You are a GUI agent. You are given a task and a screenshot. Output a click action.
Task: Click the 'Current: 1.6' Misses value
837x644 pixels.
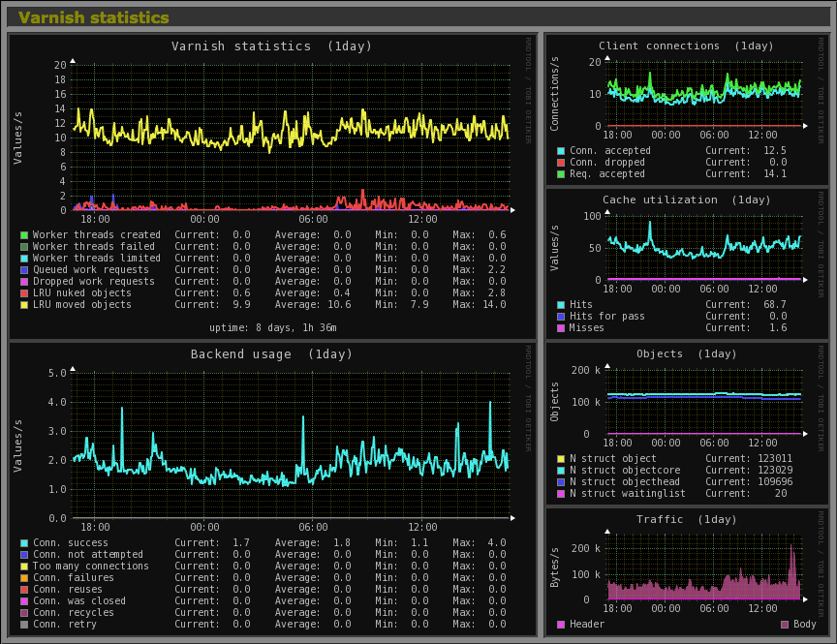746,327
